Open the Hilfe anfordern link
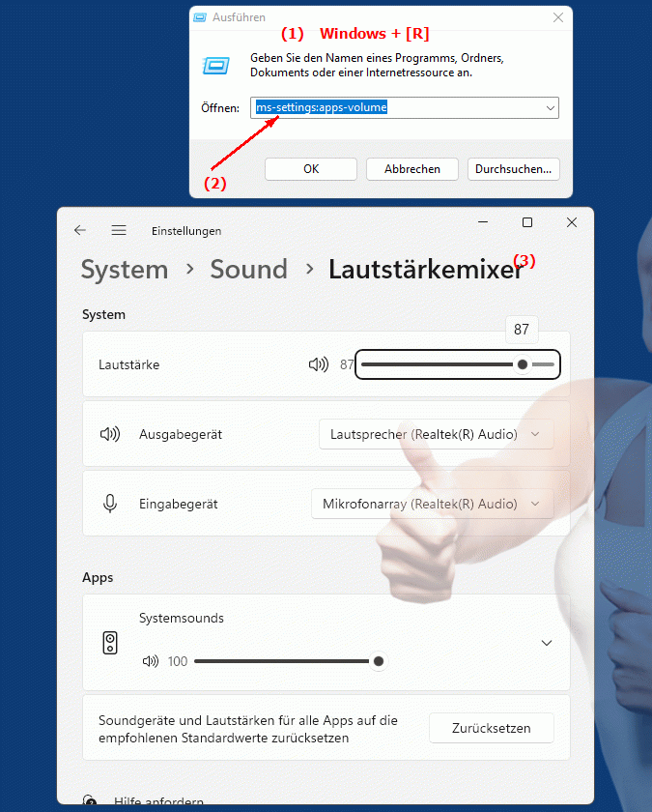This screenshot has height=812, width=652. (158, 802)
